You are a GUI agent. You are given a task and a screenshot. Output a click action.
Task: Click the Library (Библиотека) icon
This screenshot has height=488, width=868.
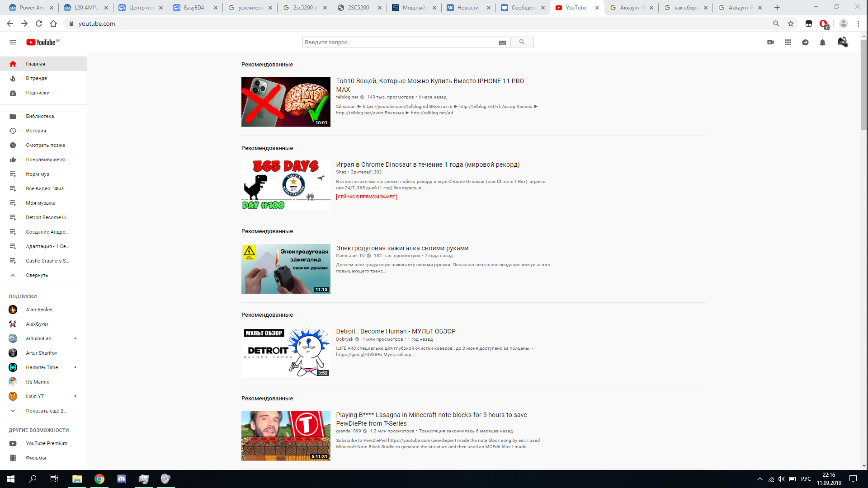coord(13,116)
